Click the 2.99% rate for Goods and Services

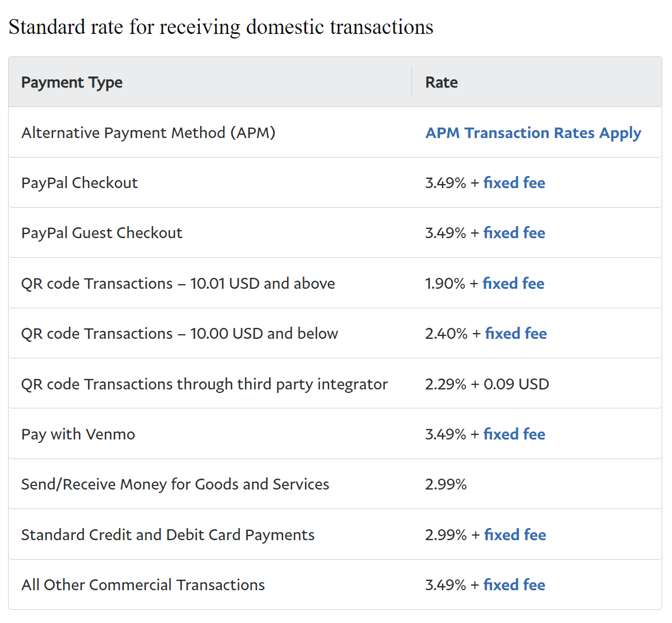[446, 484]
